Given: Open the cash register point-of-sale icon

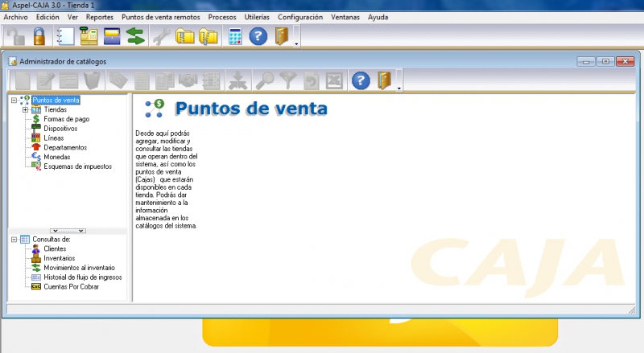Looking at the screenshot, I should point(89,36).
